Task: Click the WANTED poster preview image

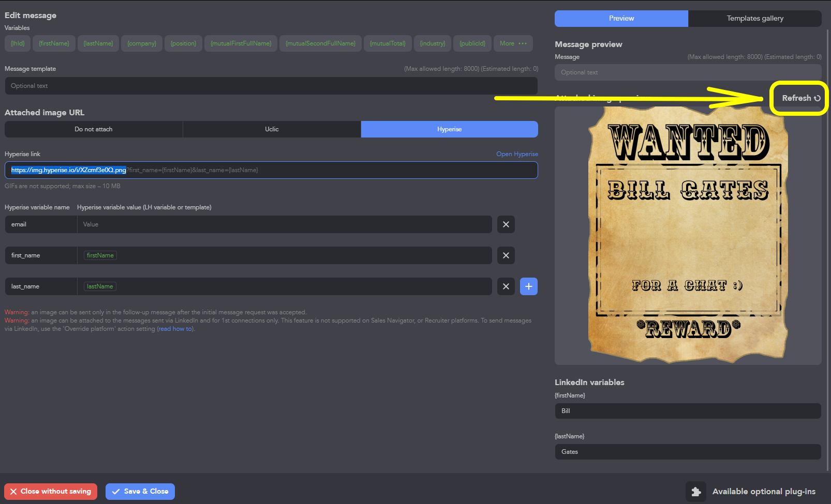Action: click(x=688, y=235)
